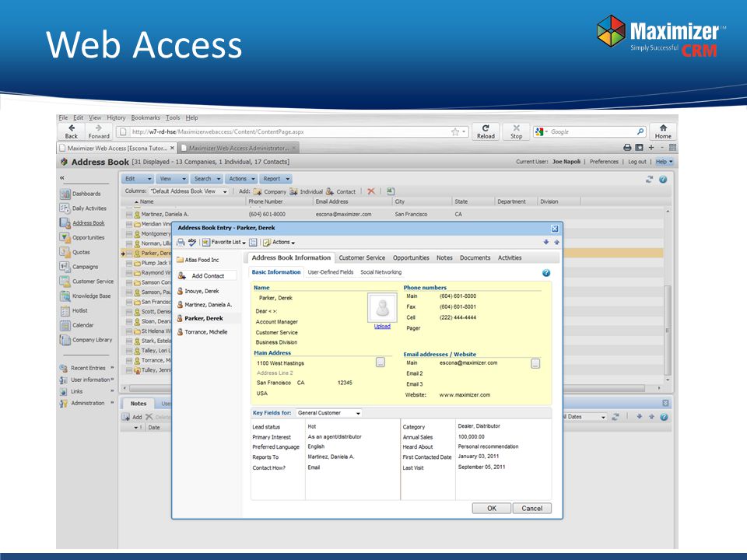Viewport: 747px width, 560px height.
Task: Click the Log out link
Action: [637, 162]
